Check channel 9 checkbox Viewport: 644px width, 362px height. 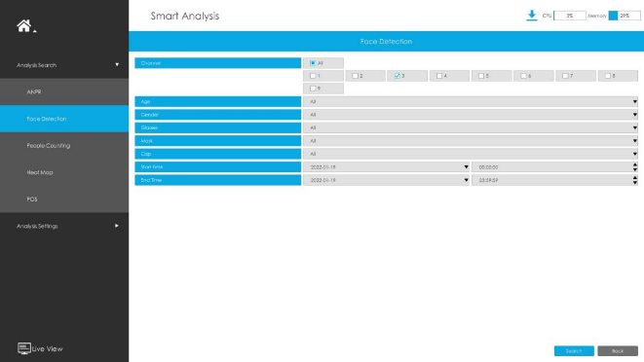click(x=313, y=89)
